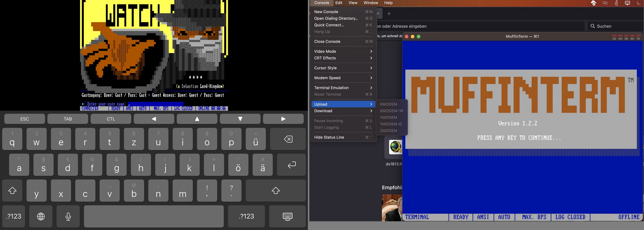Tap the backspace key on the on-screen keyboard
Image resolution: width=644 pixels, height=230 pixels.
pos(288,139)
